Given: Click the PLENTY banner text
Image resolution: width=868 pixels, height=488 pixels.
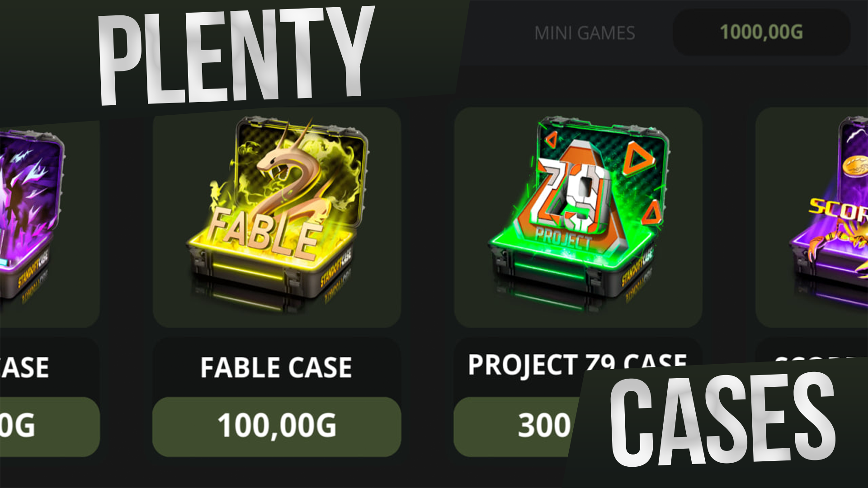Looking at the screenshot, I should [236, 56].
